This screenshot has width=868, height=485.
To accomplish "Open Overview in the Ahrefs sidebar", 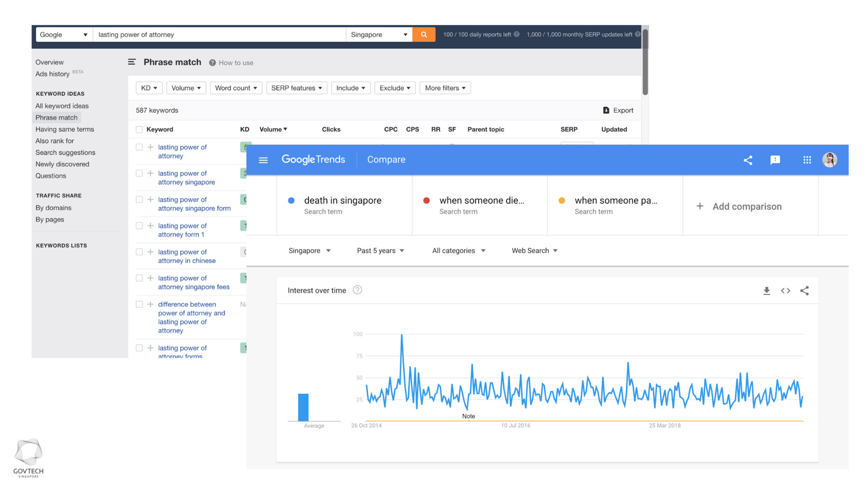I will 49,62.
